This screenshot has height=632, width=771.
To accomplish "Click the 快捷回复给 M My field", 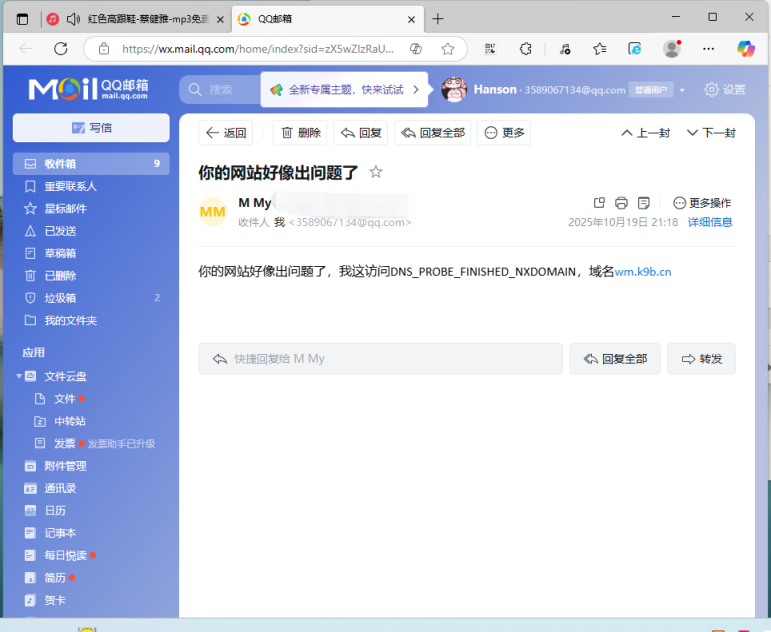I will point(380,359).
